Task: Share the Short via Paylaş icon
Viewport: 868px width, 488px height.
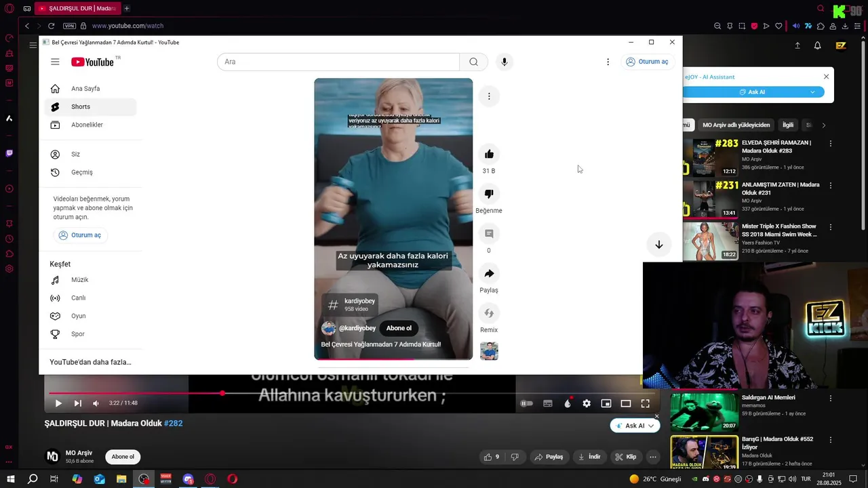Action: click(x=489, y=273)
